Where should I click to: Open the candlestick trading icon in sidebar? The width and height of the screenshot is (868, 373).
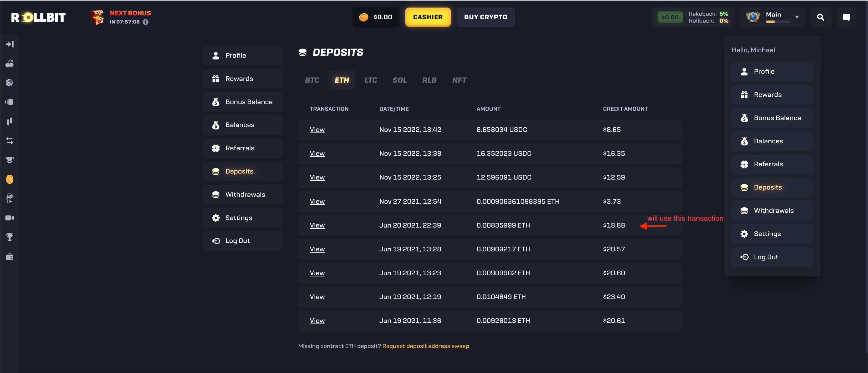pos(10,121)
